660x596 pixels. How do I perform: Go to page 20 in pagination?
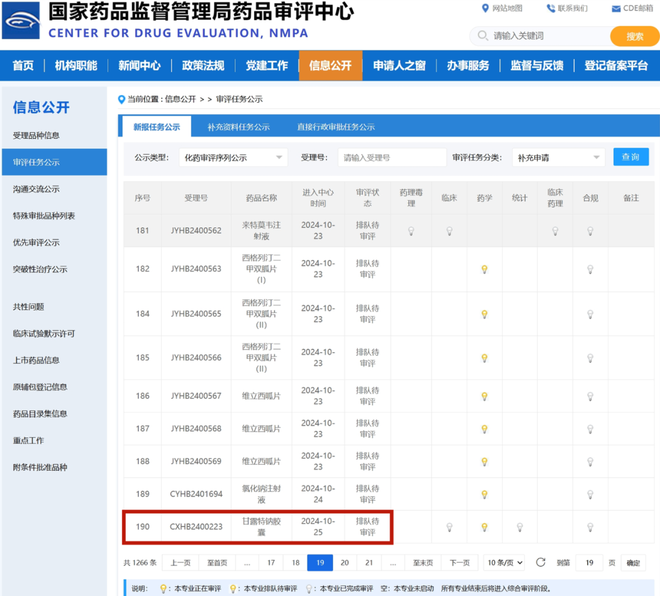(344, 563)
